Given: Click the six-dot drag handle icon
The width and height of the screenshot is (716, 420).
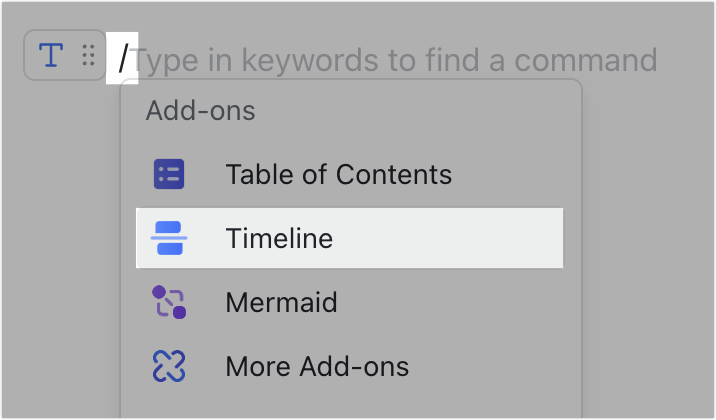Looking at the screenshot, I should [x=88, y=55].
